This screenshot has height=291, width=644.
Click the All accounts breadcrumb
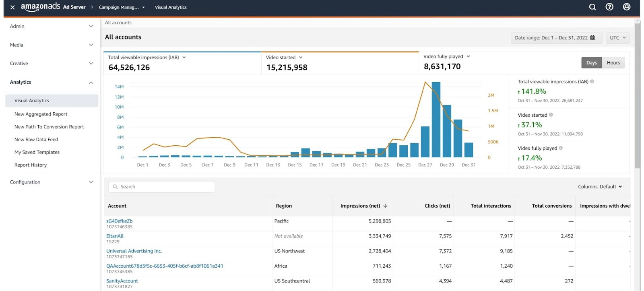click(118, 23)
